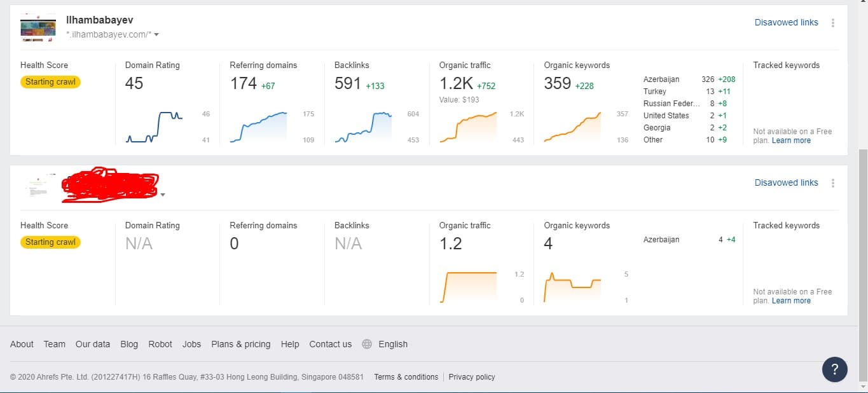Click the help question mark button

point(834,369)
